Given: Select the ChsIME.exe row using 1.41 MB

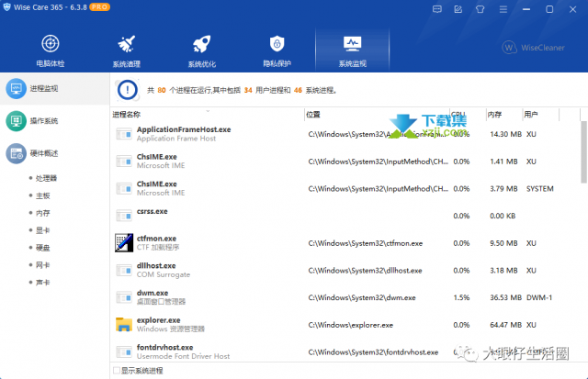Looking at the screenshot, I should (x=345, y=161).
